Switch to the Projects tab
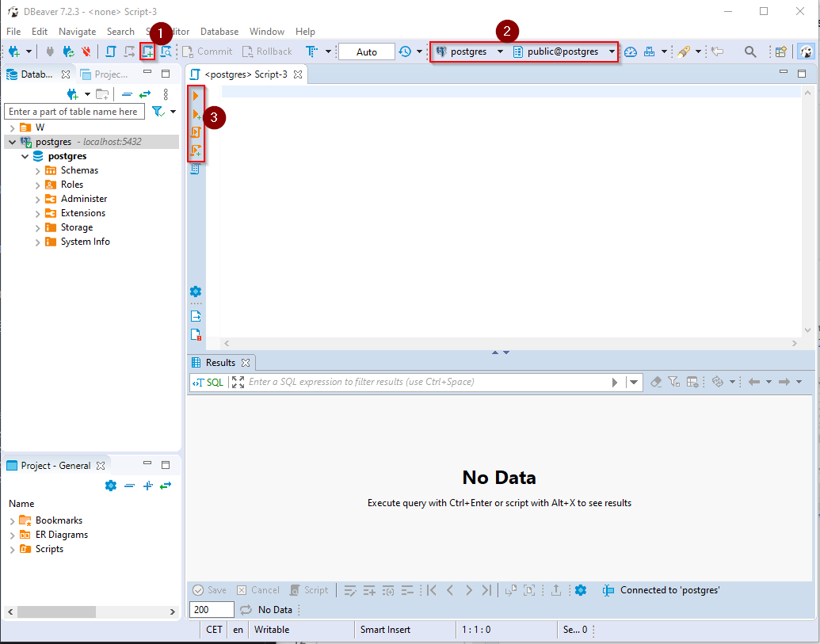This screenshot has width=820, height=644. [104, 74]
